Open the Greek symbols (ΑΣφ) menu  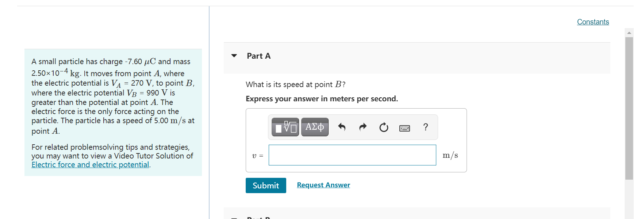pos(314,127)
